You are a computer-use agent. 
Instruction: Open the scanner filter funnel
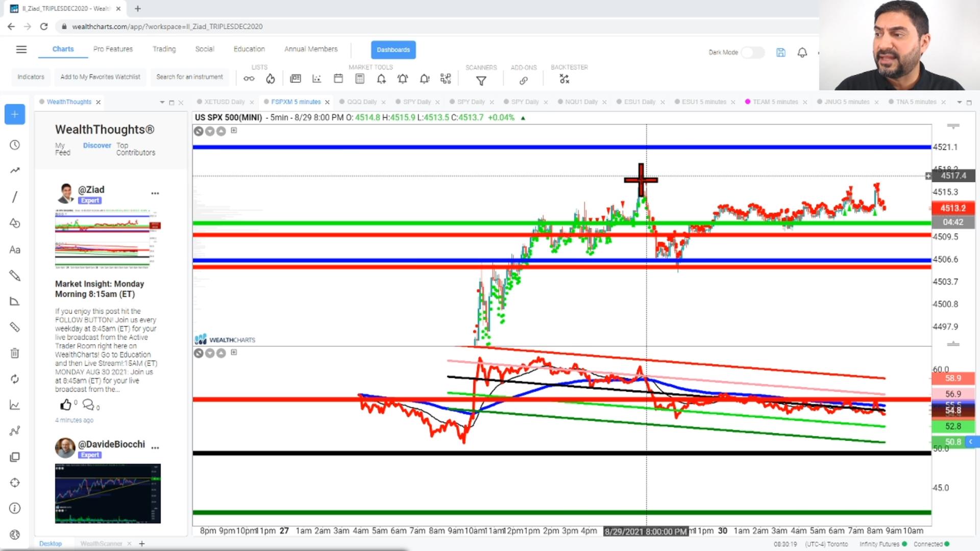481,81
